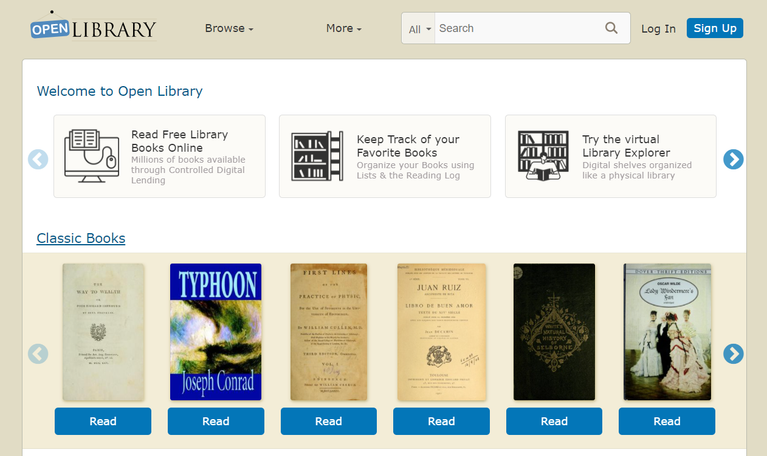Click the Open Library logo
Viewport: 767px width, 456px height.
coord(93,27)
